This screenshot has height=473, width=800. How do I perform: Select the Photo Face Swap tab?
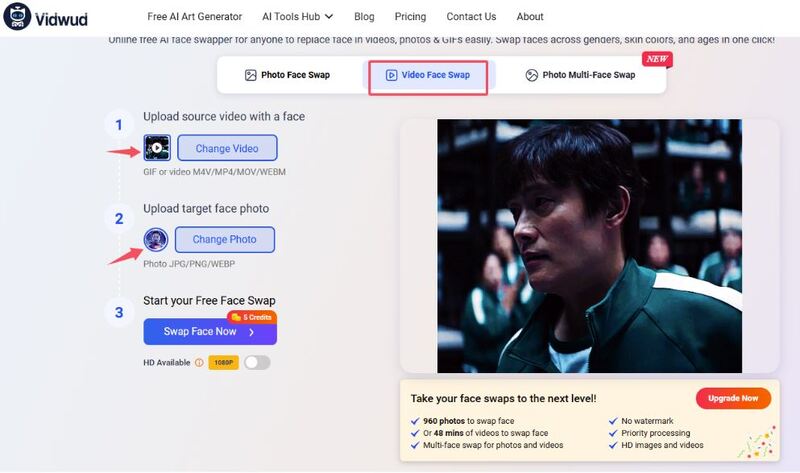click(x=288, y=75)
